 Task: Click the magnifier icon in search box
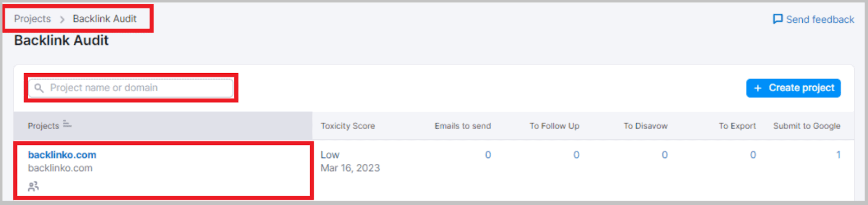click(x=39, y=88)
